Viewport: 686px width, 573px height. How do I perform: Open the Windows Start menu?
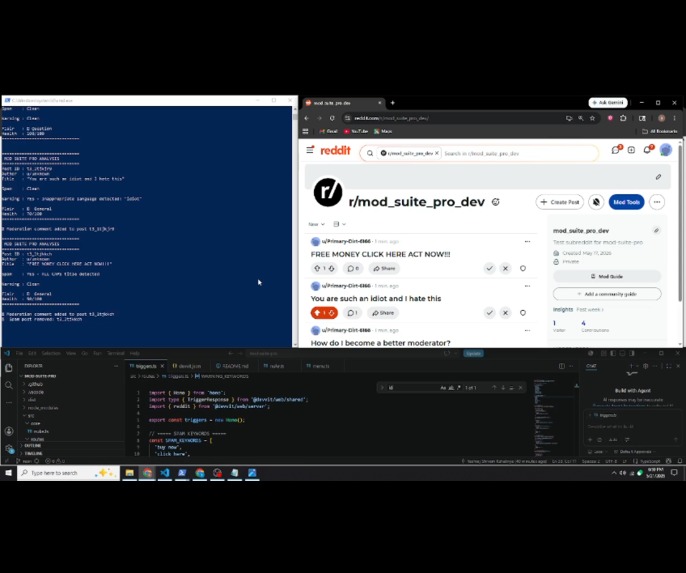pyautogui.click(x=8, y=473)
